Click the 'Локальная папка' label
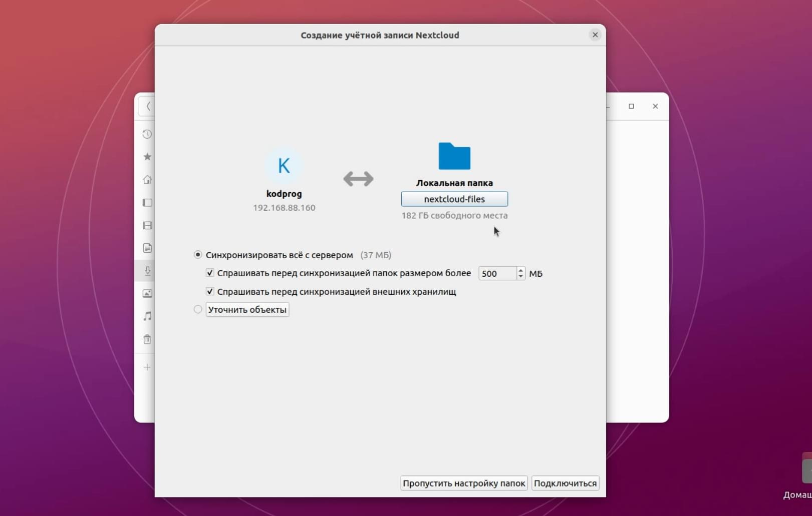Image resolution: width=812 pixels, height=516 pixels. point(454,183)
